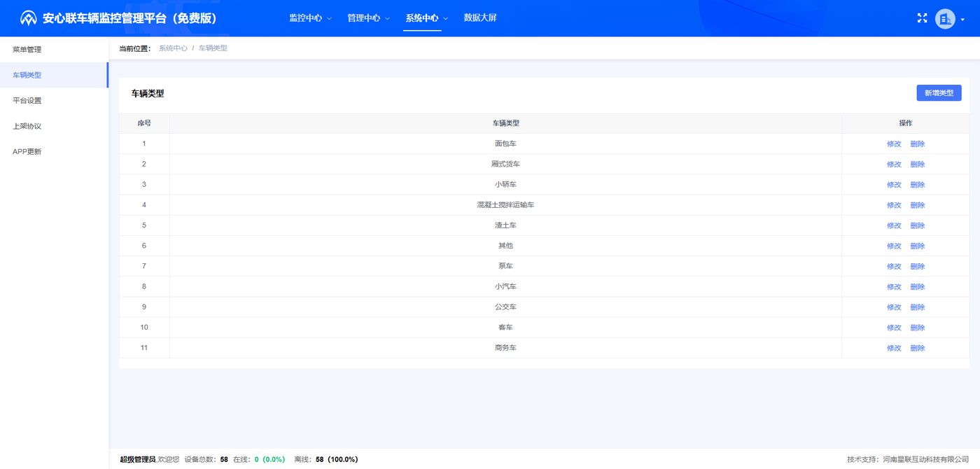The image size is (980, 469).
Task: Click 河南星联互动科技有限公司 support text
Action: 925,459
